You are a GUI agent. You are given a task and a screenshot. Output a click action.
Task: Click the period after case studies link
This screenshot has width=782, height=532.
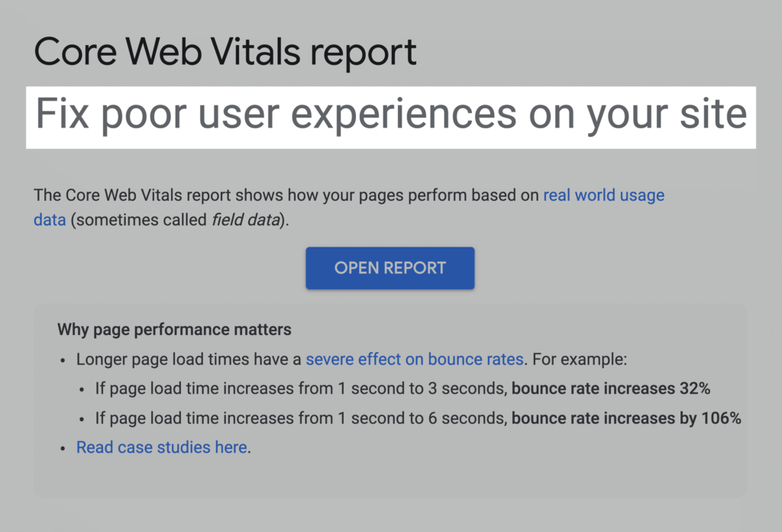(248, 447)
